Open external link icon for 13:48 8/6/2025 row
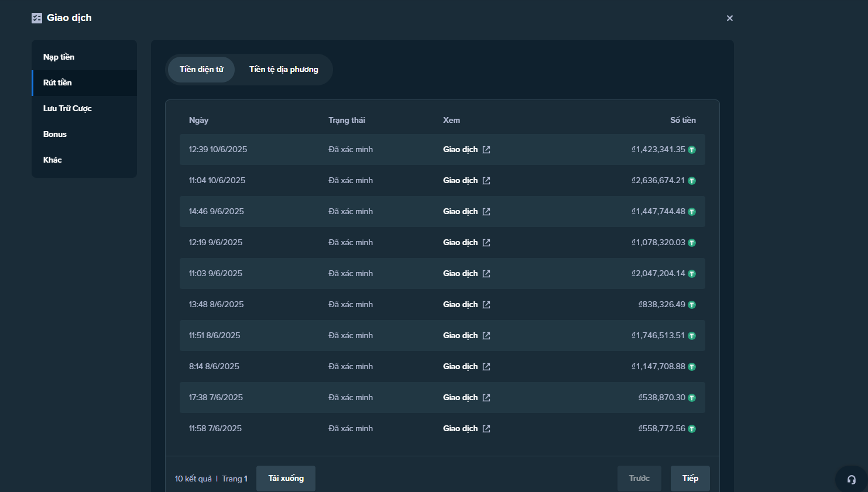The height and width of the screenshot is (492, 868). (486, 305)
